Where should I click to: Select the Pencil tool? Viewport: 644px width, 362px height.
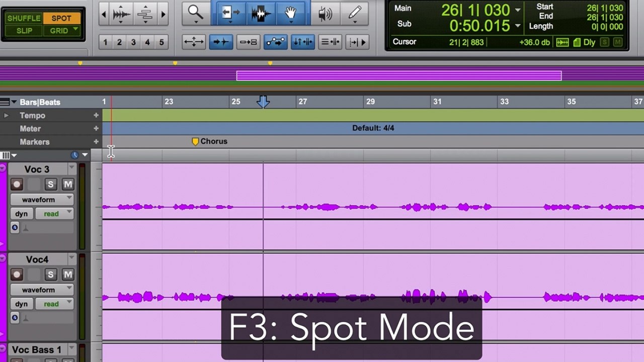click(355, 13)
